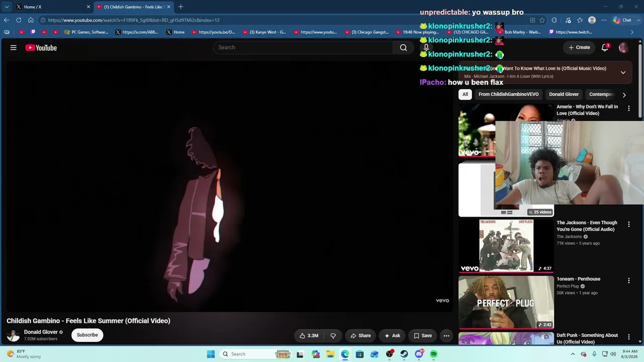
Task: Show hidden system tray icons
Action: click(x=573, y=354)
